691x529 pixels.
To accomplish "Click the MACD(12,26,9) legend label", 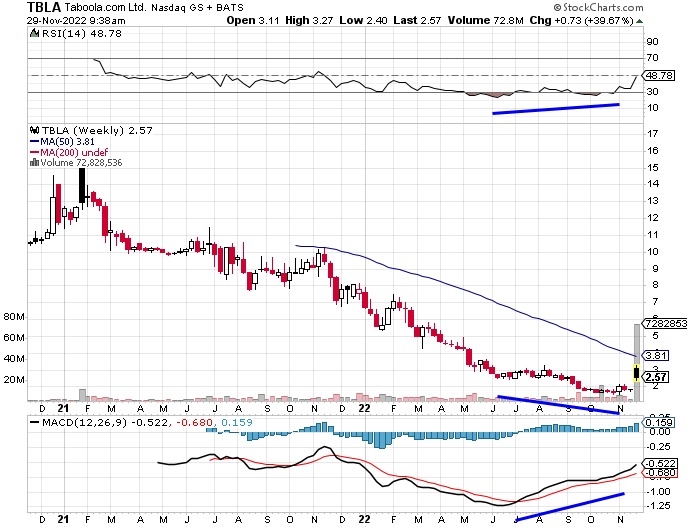I will (x=84, y=422).
